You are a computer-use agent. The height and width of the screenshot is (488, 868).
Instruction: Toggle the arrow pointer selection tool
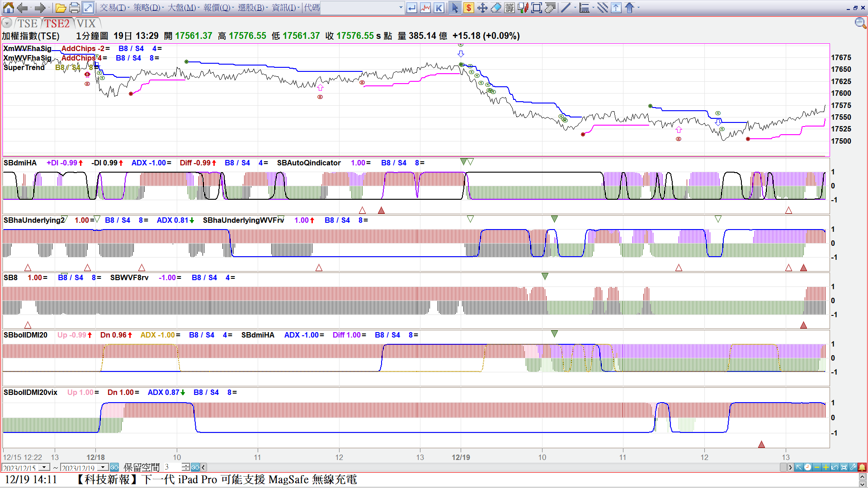(x=455, y=8)
